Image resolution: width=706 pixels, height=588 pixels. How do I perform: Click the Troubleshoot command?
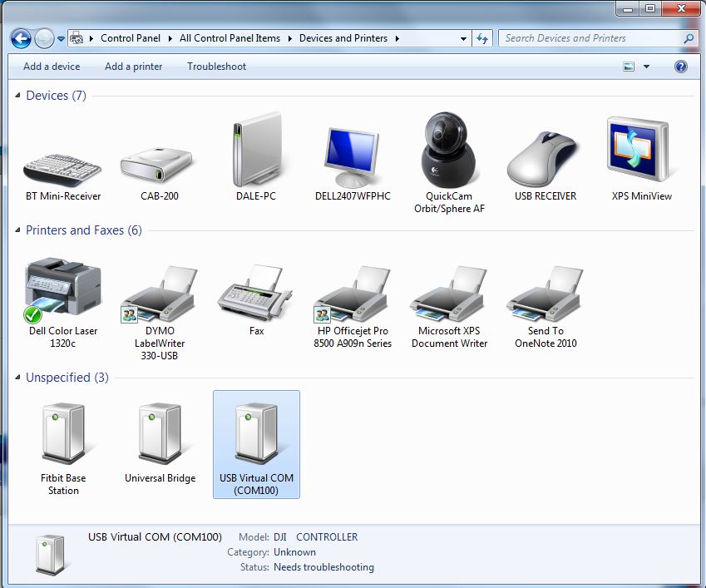tap(216, 67)
